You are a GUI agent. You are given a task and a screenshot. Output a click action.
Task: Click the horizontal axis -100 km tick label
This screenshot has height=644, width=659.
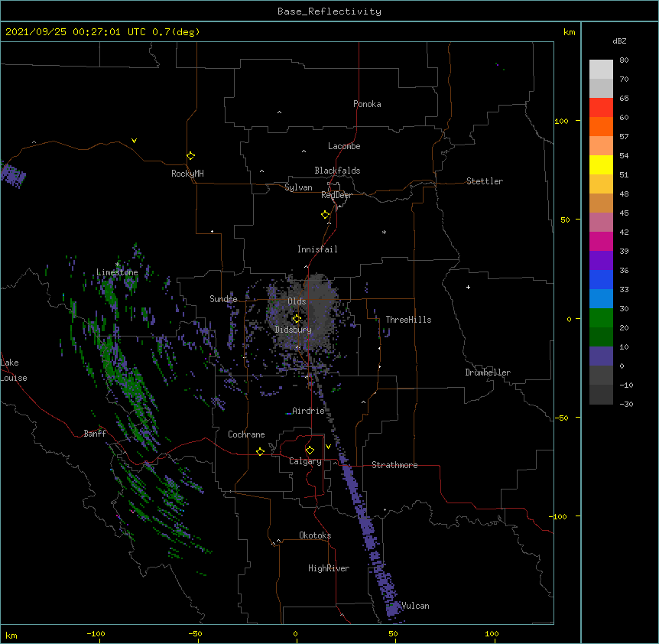(96, 633)
